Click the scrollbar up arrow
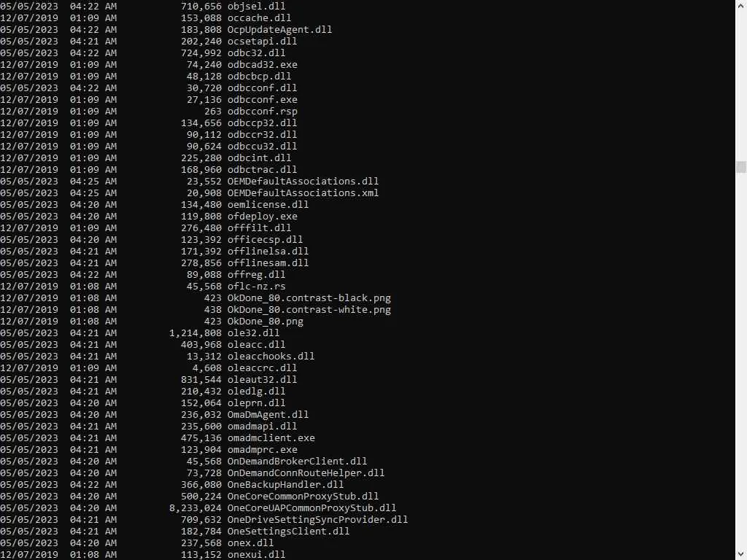 coord(741,6)
